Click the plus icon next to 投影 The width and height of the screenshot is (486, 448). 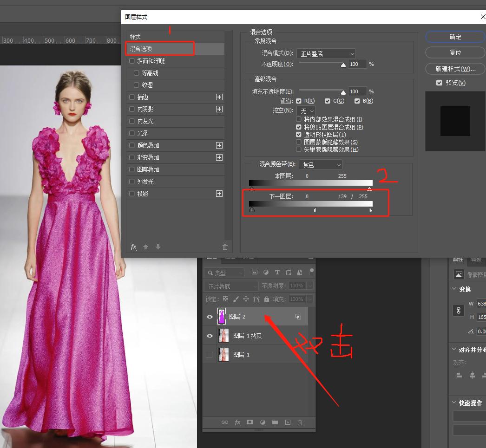(219, 194)
